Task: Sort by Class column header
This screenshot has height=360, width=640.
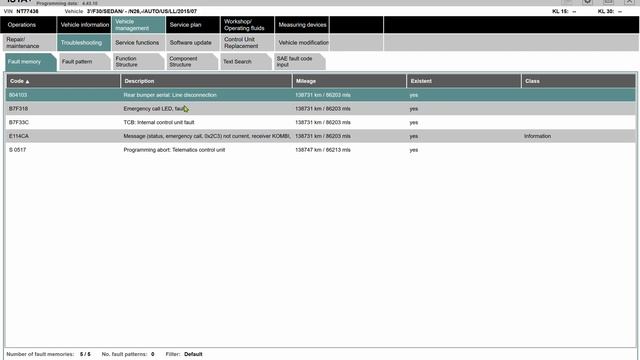Action: tap(578, 81)
